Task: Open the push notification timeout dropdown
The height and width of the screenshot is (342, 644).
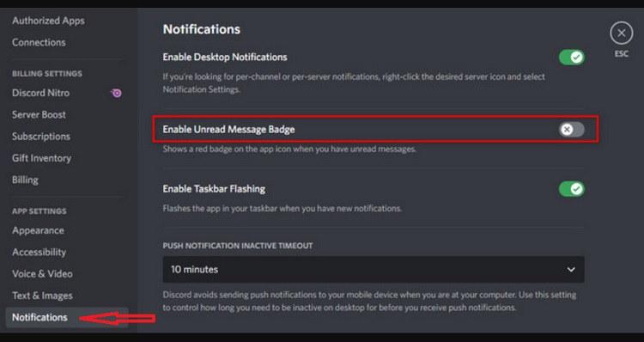Action: [x=374, y=270]
